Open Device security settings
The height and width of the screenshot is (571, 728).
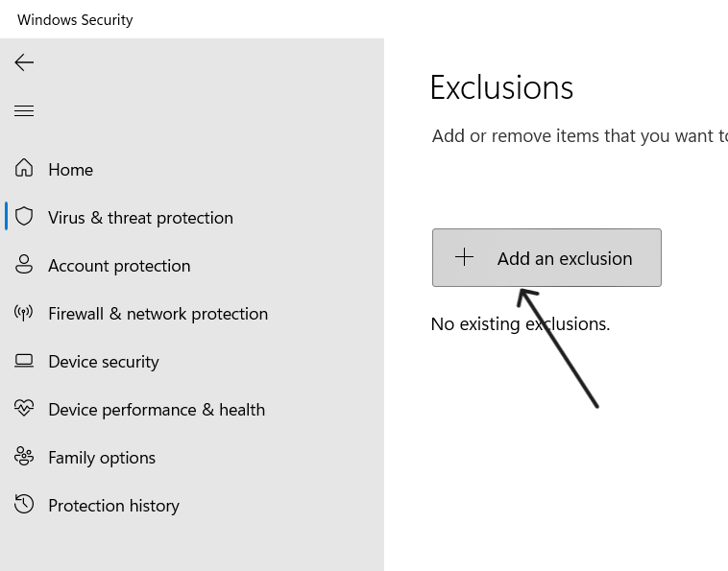pos(104,362)
